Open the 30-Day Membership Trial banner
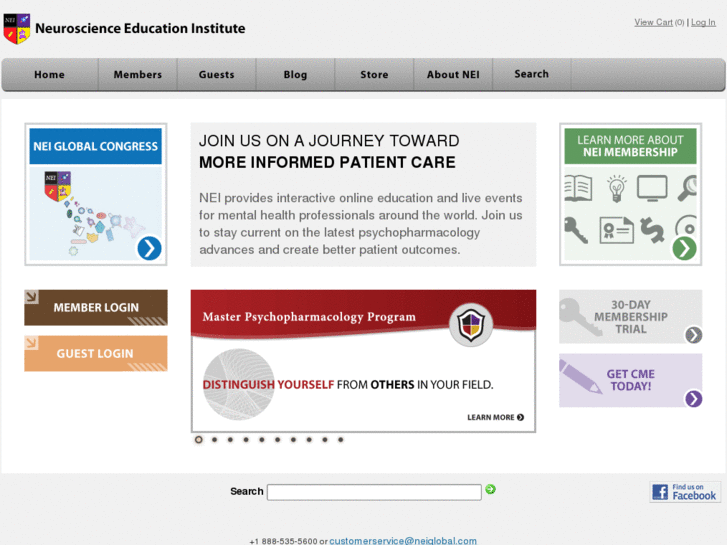 click(x=631, y=317)
